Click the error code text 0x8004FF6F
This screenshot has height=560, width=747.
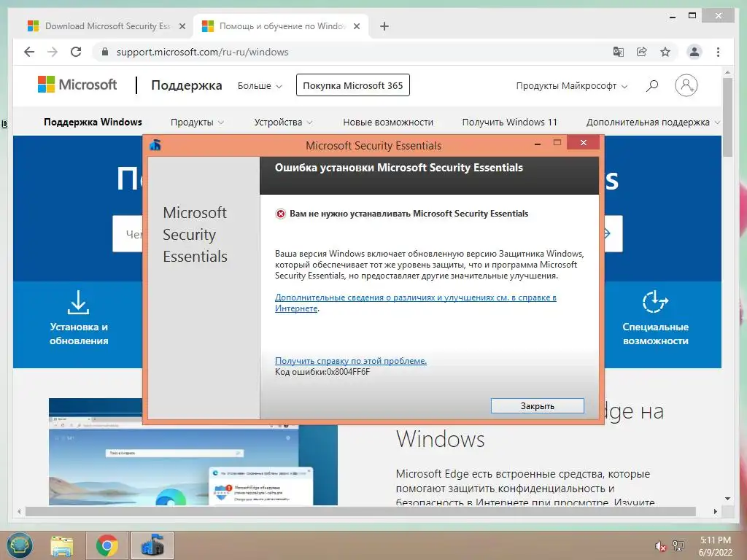(x=348, y=372)
